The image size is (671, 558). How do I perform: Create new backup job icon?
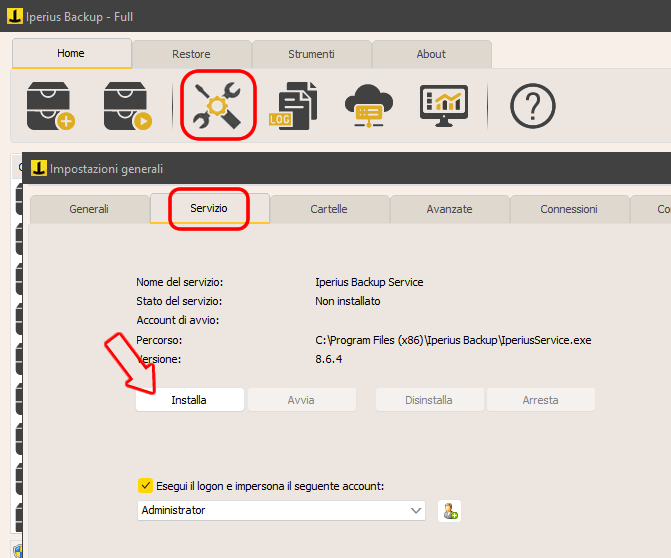50,106
